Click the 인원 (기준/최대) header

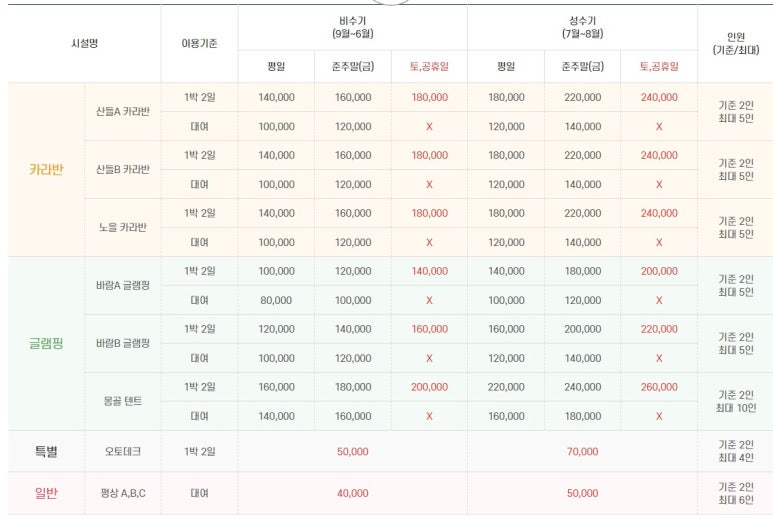(x=734, y=43)
